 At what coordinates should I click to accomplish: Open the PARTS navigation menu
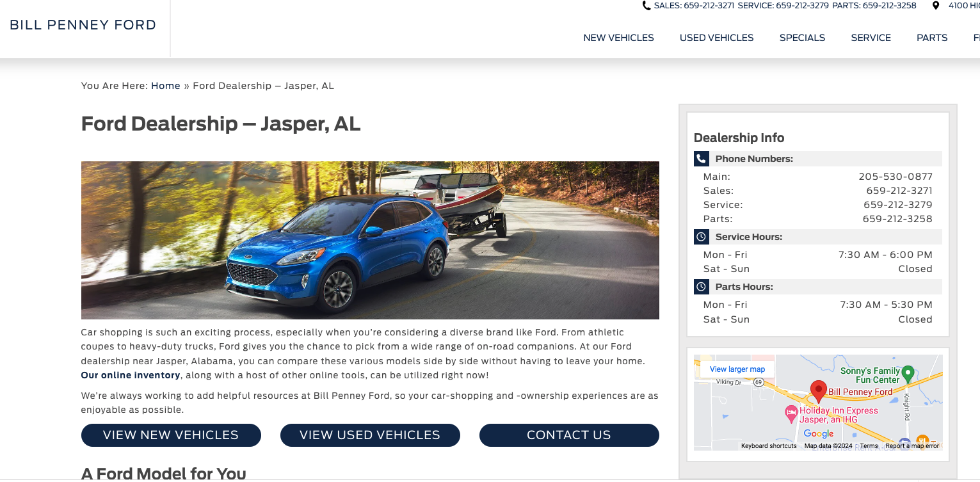[x=932, y=38]
